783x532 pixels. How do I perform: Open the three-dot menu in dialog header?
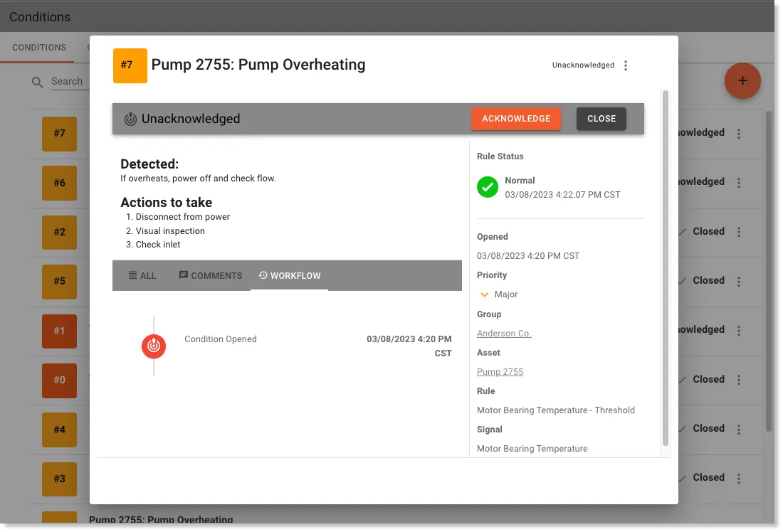(625, 65)
